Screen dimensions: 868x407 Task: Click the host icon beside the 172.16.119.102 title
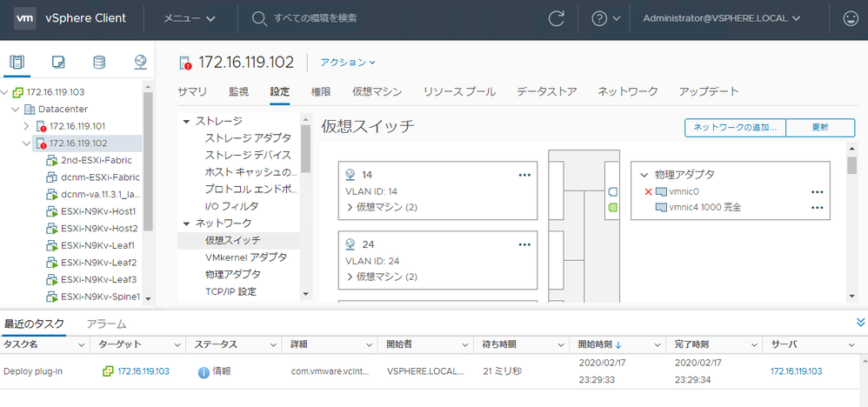tap(185, 63)
